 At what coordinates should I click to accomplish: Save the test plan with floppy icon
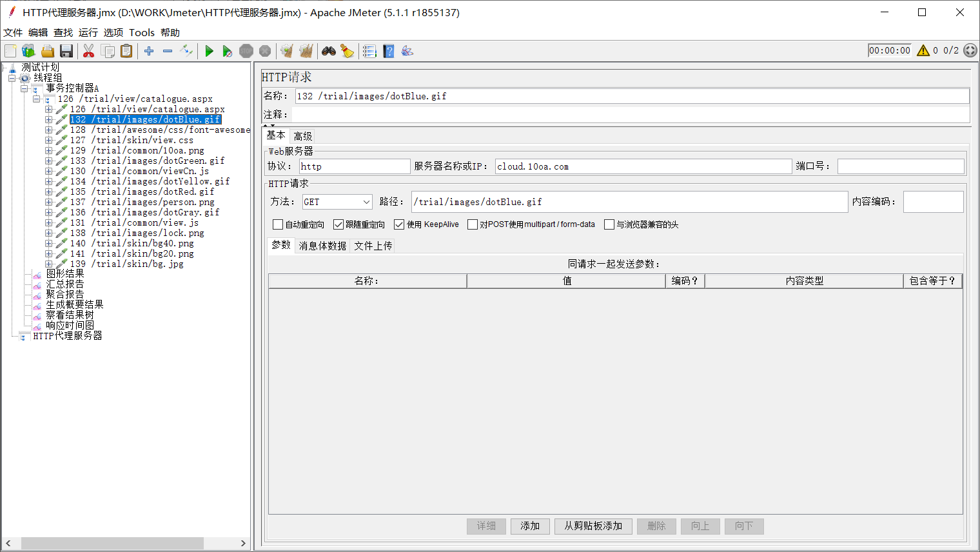66,51
